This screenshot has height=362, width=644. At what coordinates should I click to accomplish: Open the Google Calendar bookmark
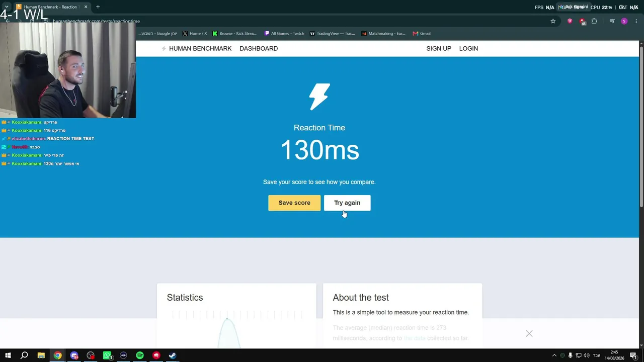158,34
